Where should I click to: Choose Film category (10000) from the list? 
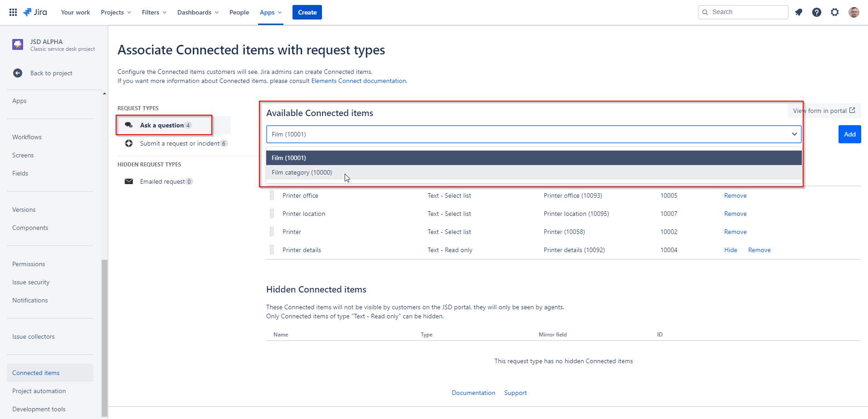pos(302,172)
